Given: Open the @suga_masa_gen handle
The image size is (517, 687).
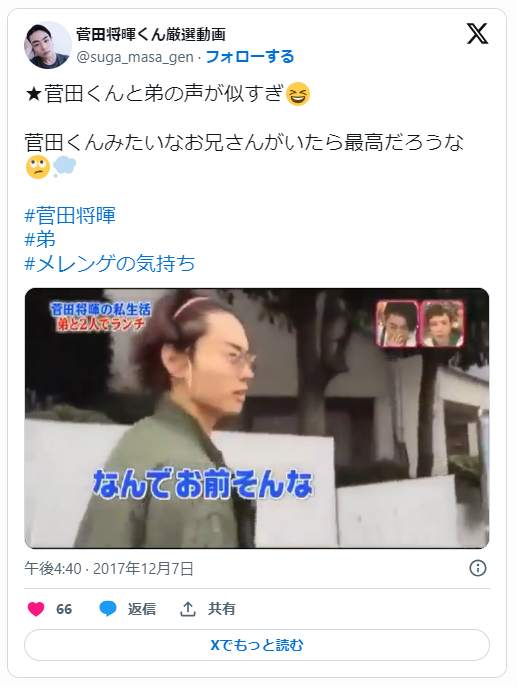Looking at the screenshot, I should pos(135,57).
